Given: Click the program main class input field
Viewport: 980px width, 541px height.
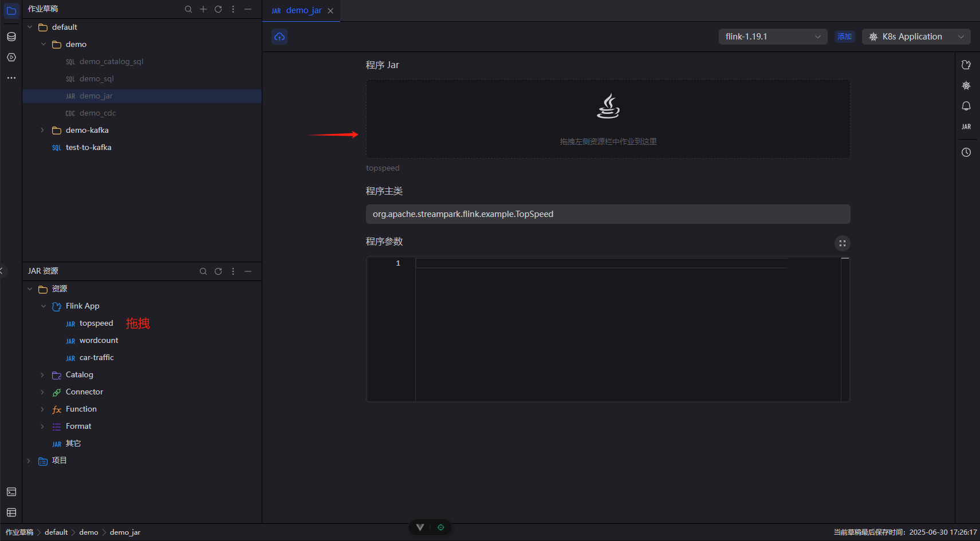Looking at the screenshot, I should click(x=608, y=214).
